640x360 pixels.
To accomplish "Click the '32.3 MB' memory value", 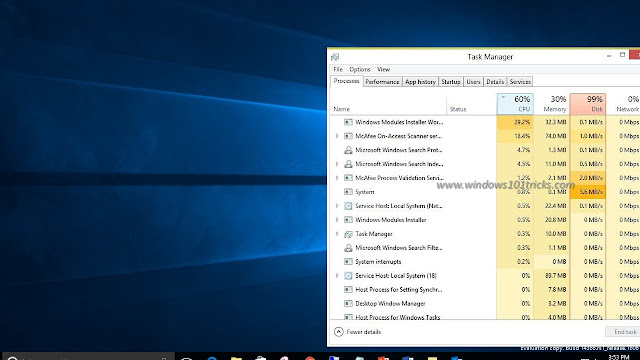I will tap(556, 122).
